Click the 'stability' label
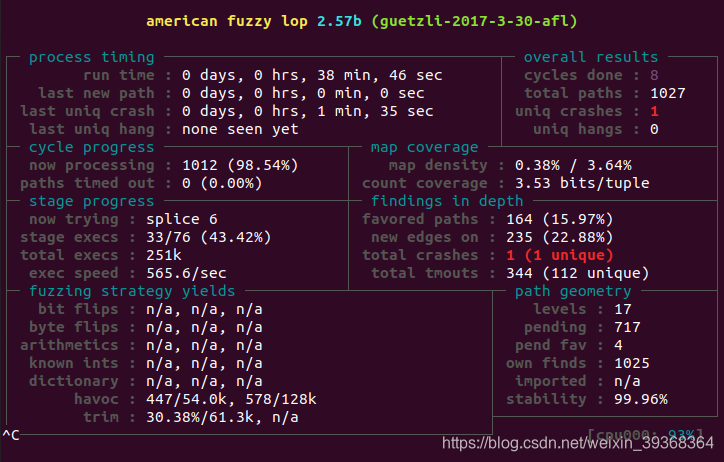This screenshot has height=462, width=724. 546,399
